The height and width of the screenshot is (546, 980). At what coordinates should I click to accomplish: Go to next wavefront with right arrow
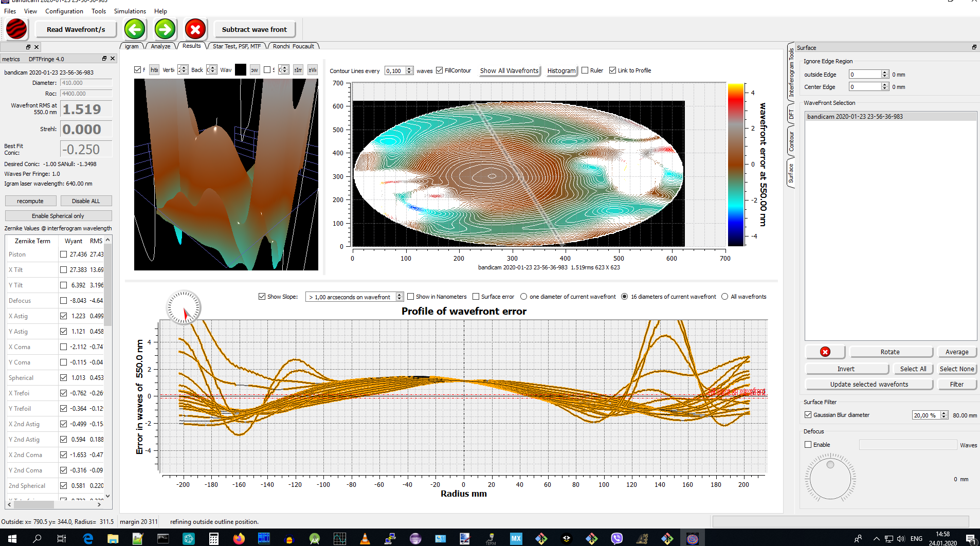pyautogui.click(x=165, y=29)
